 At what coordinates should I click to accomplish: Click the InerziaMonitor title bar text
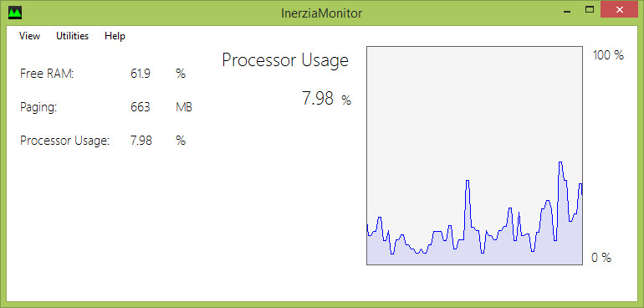pyautogui.click(x=322, y=13)
